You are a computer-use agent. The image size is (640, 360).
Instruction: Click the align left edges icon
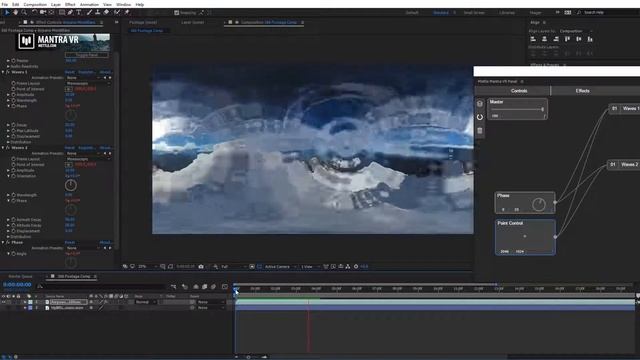click(533, 39)
